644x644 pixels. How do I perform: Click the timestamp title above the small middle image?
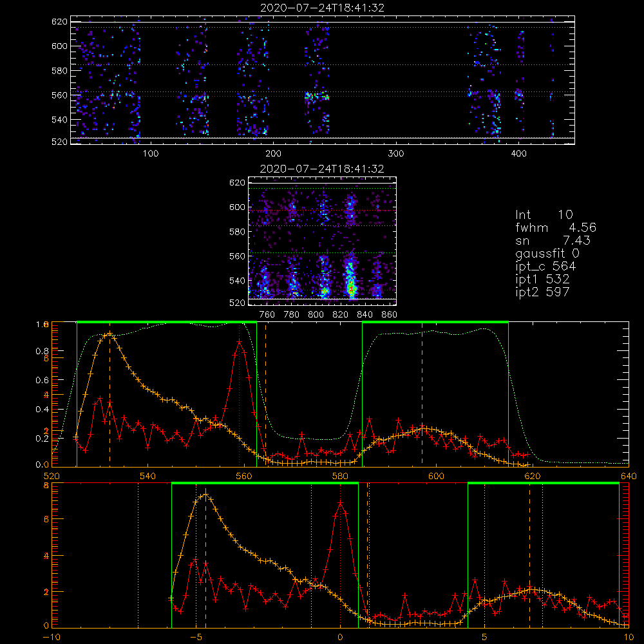[322, 169]
